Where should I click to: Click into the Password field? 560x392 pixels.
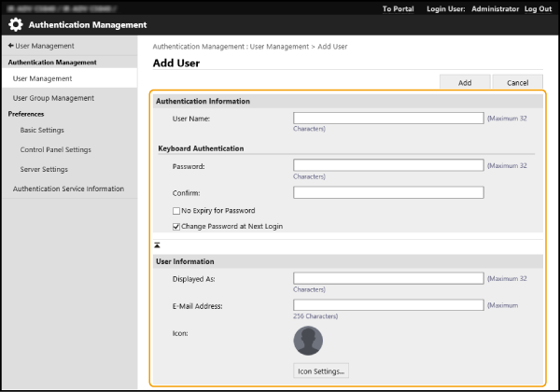click(388, 165)
